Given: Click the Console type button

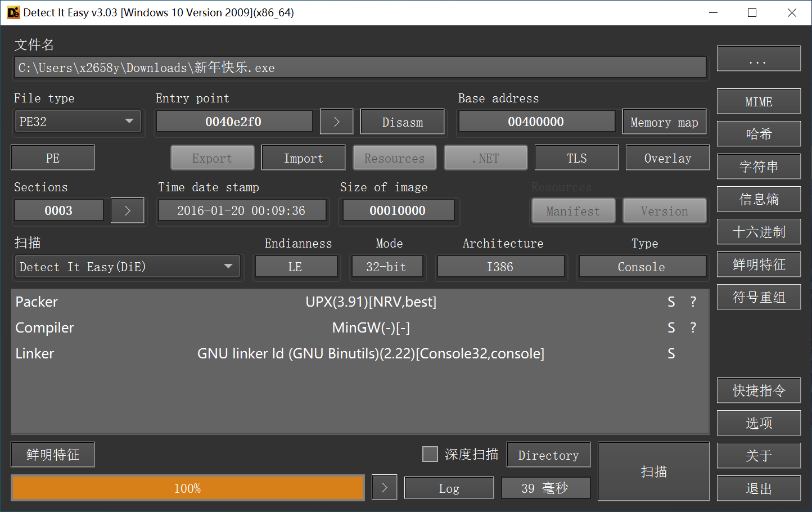Looking at the screenshot, I should [x=642, y=267].
